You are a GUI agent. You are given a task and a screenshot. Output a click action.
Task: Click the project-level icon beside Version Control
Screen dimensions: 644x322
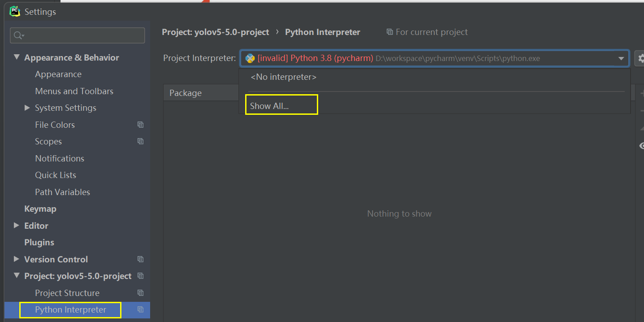coord(140,259)
